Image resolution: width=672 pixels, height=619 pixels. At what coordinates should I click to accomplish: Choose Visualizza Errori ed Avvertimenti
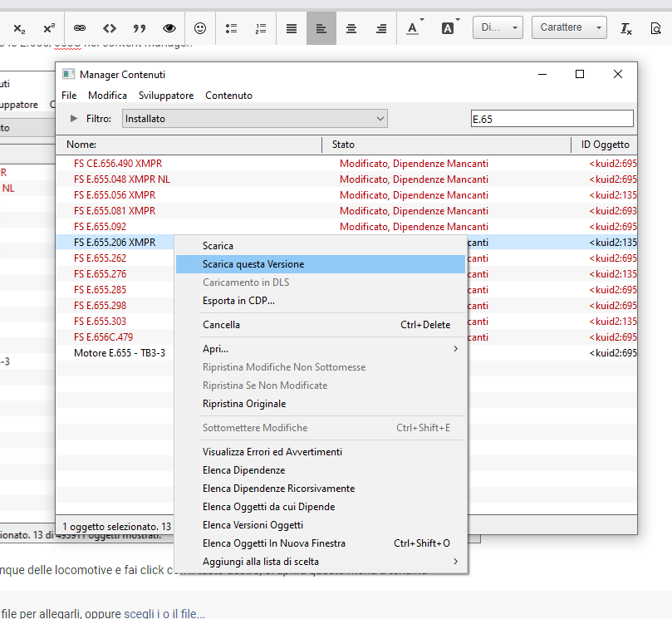321,451
